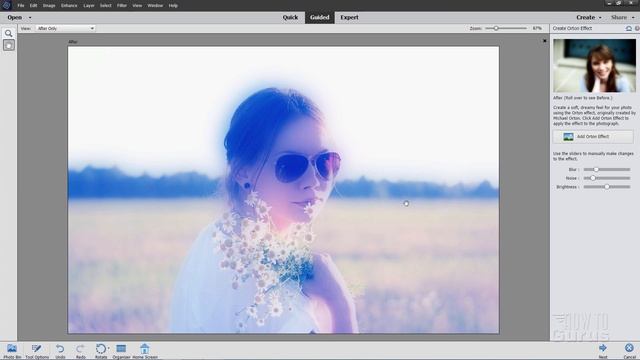Select the Hand tool
This screenshot has width=640, height=360.
pos(9,45)
